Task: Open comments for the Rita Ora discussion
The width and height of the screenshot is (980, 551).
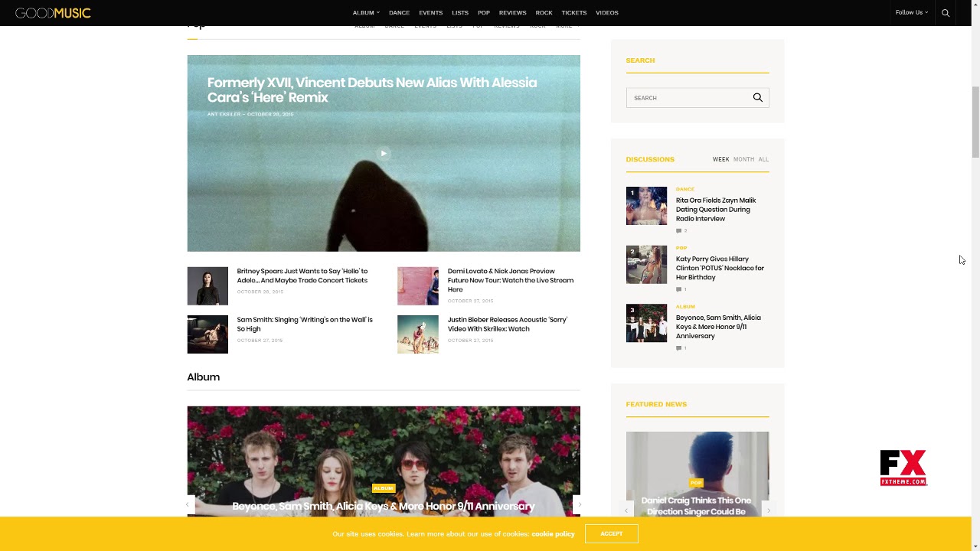Action: tap(681, 230)
